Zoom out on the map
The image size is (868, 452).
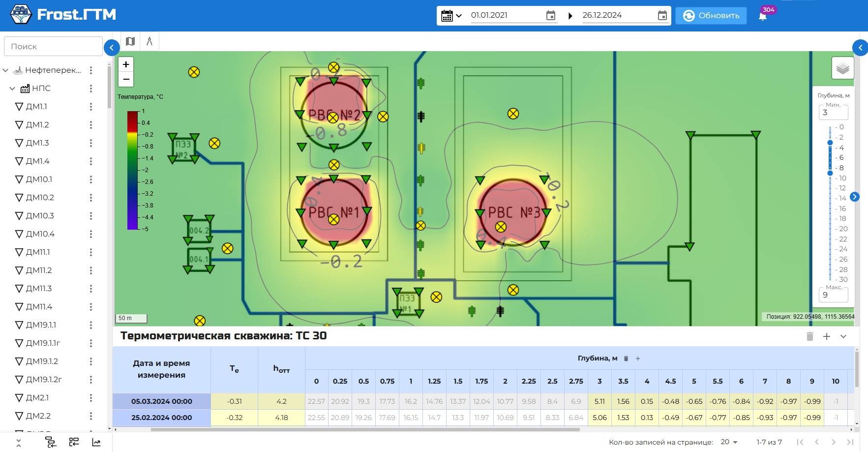pyautogui.click(x=126, y=79)
